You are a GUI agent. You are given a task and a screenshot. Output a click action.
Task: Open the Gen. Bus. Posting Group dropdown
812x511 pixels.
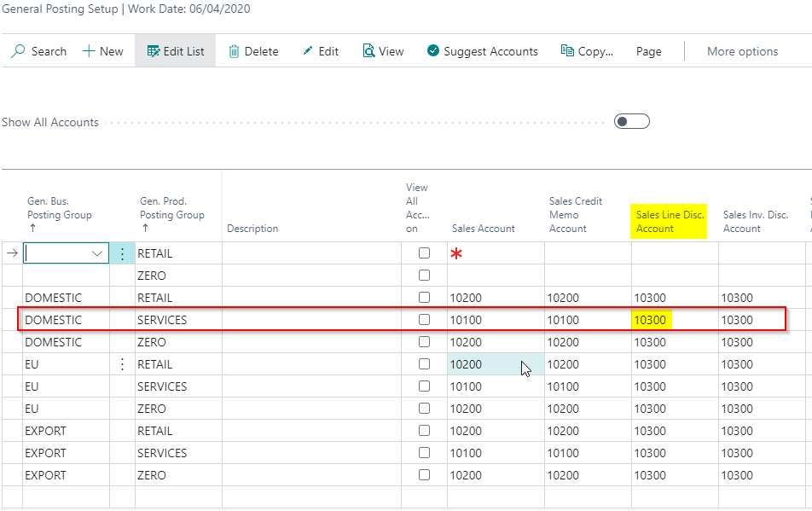pos(97,253)
